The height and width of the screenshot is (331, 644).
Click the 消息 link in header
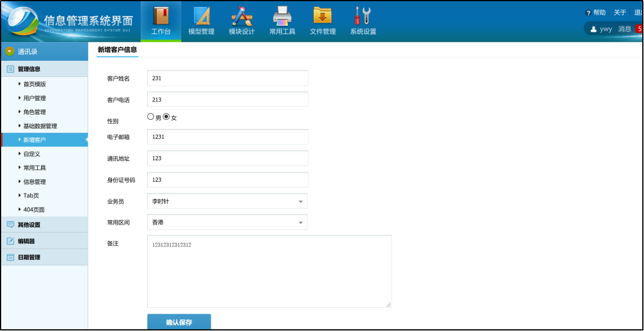point(624,29)
